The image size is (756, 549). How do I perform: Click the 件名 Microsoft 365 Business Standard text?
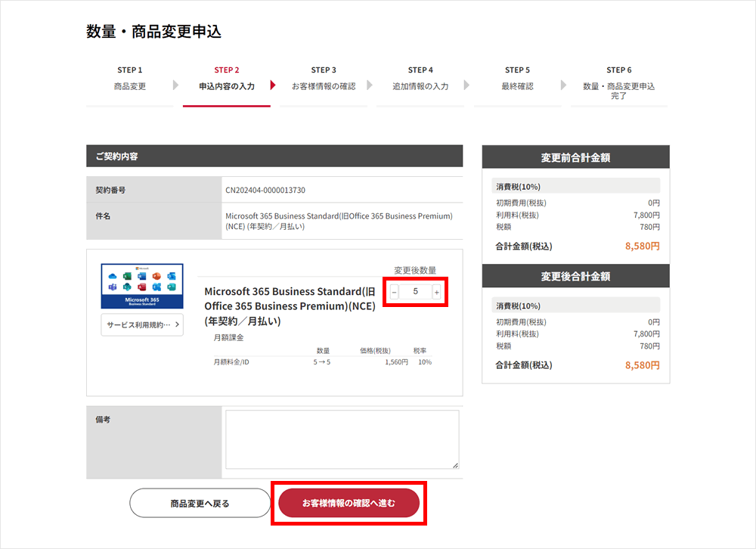tap(339, 222)
